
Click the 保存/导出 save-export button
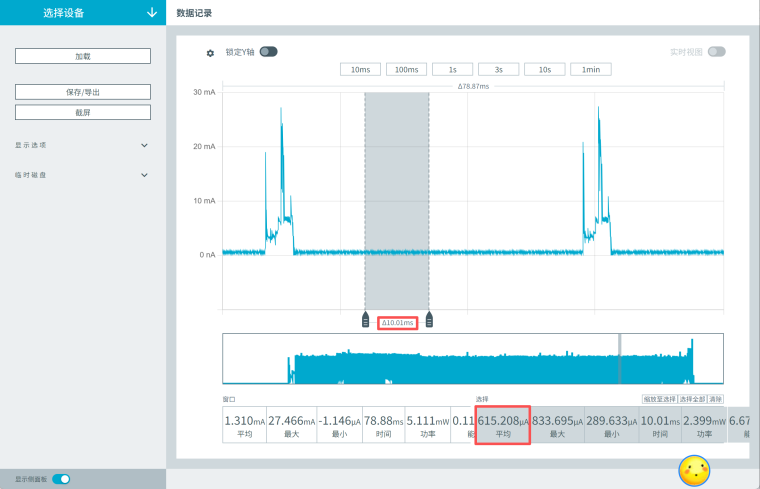(83, 92)
